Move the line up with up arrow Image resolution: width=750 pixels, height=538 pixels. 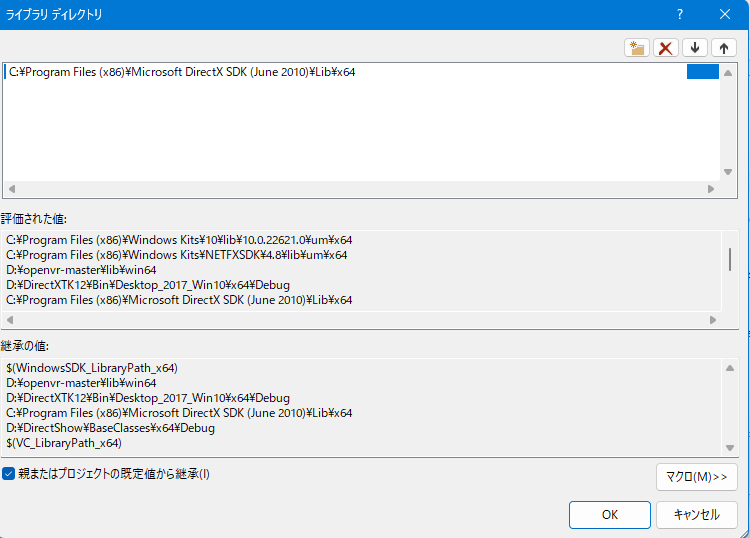(724, 48)
